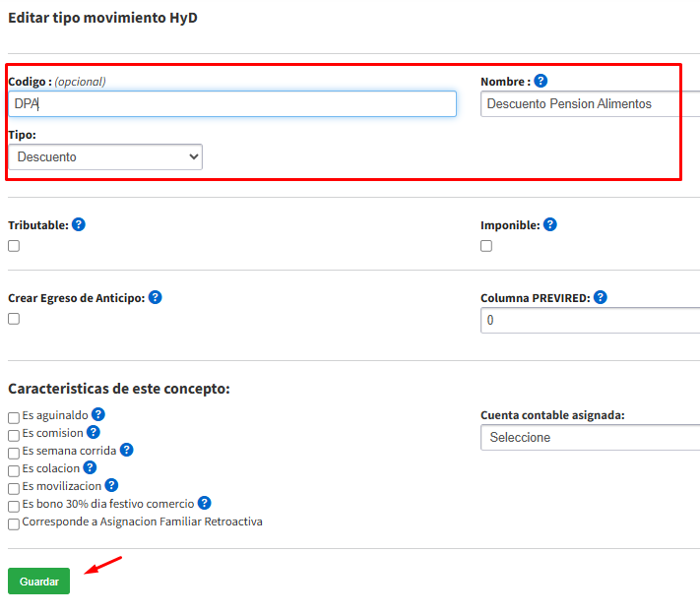Screen dimensions: 700x614
Task: Open the Tipo dropdown showing Descuento
Action: (x=105, y=156)
